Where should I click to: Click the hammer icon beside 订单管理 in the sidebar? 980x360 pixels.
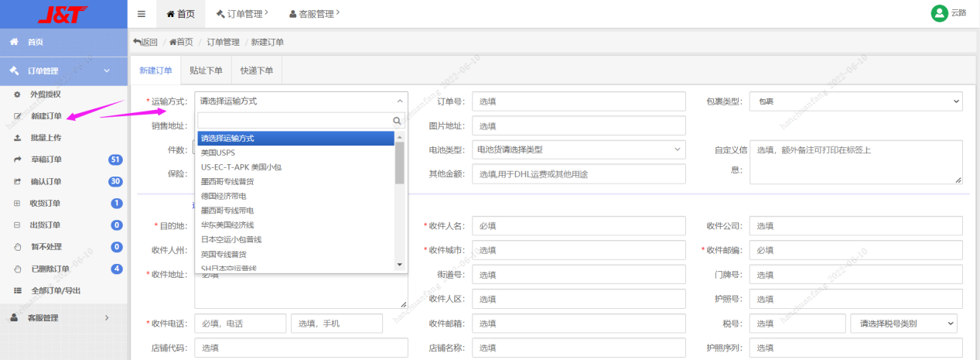(x=14, y=70)
